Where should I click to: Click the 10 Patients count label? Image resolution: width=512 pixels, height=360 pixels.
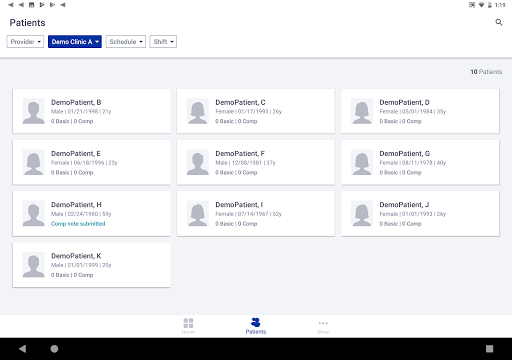click(486, 72)
